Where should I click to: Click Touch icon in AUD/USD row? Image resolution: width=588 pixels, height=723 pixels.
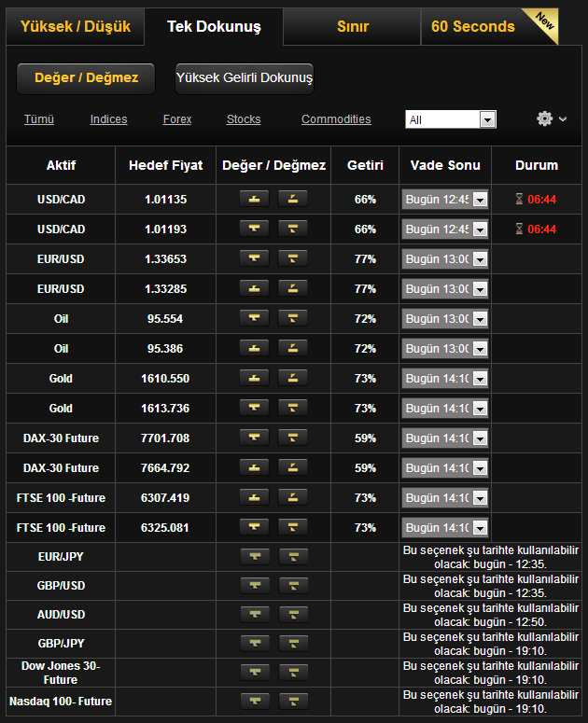pos(255,615)
